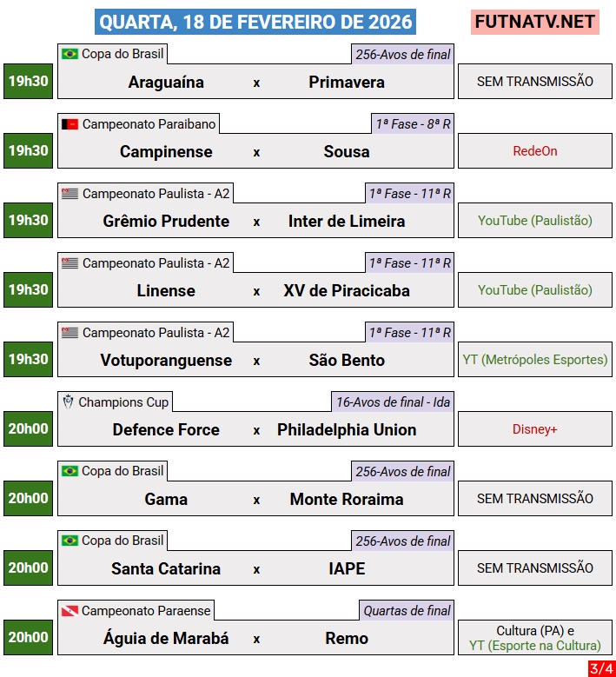Screen dimensions: 616x677
Task: Tap the São Paulo flag above Votuporanguense match
Action: (x=70, y=333)
